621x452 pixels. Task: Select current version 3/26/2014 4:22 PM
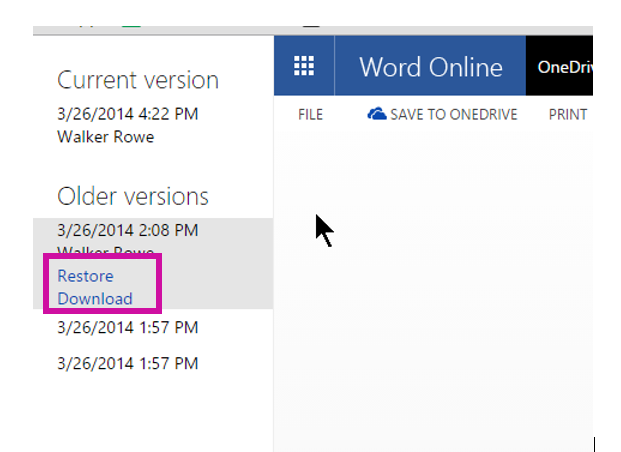tap(128, 114)
